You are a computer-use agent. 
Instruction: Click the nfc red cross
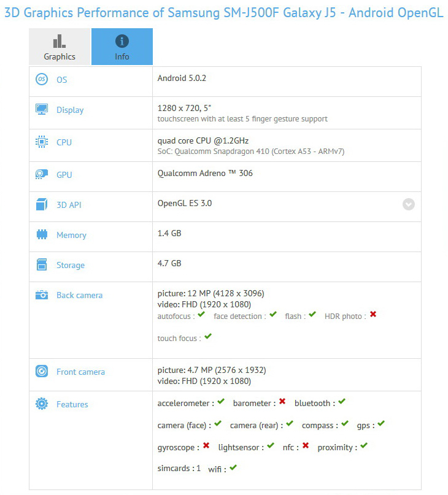coord(306,446)
